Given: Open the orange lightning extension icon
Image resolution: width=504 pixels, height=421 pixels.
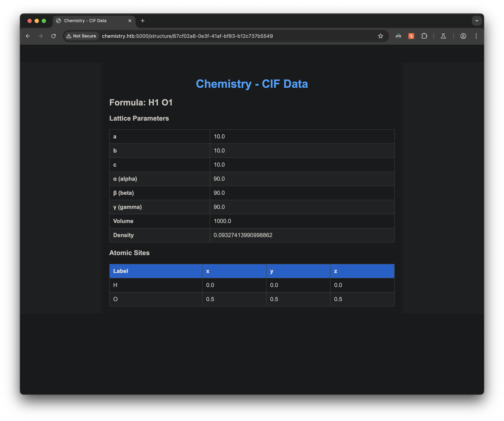Looking at the screenshot, I should point(411,36).
